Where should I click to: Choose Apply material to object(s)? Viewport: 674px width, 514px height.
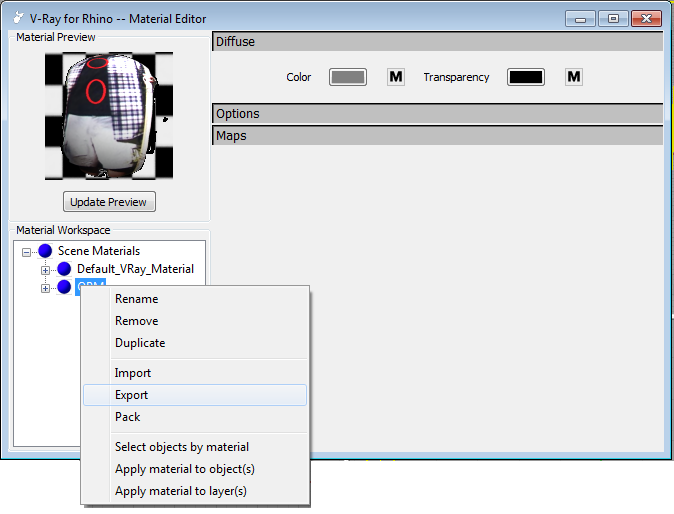(x=195, y=469)
